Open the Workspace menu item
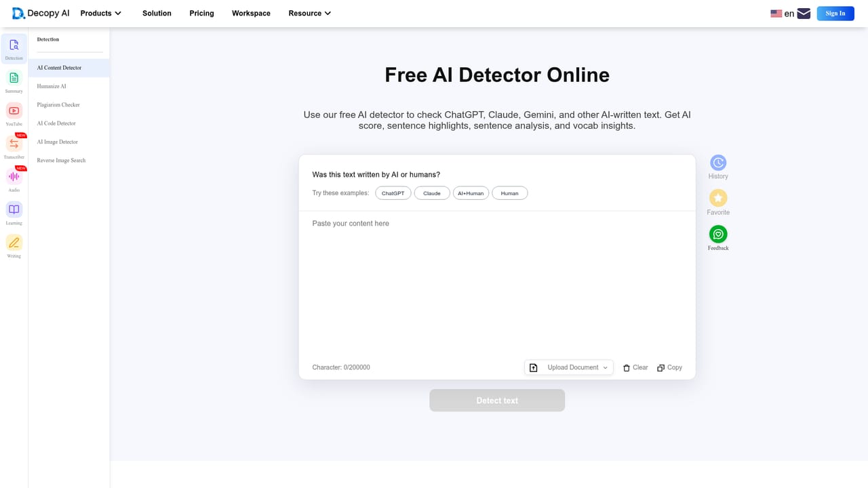Viewport: 868px width, 488px height. (x=251, y=13)
